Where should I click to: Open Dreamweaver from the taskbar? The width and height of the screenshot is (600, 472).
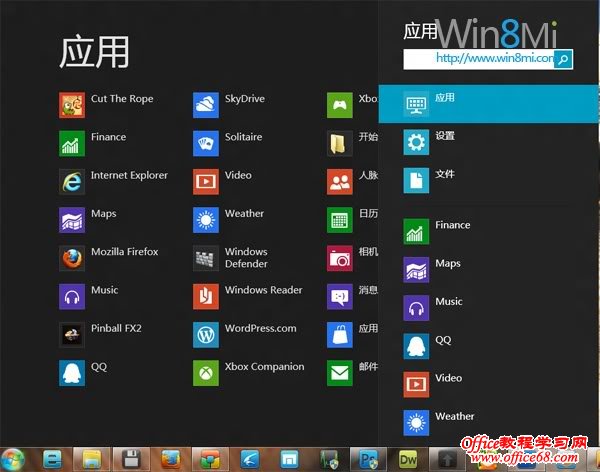tap(408, 459)
